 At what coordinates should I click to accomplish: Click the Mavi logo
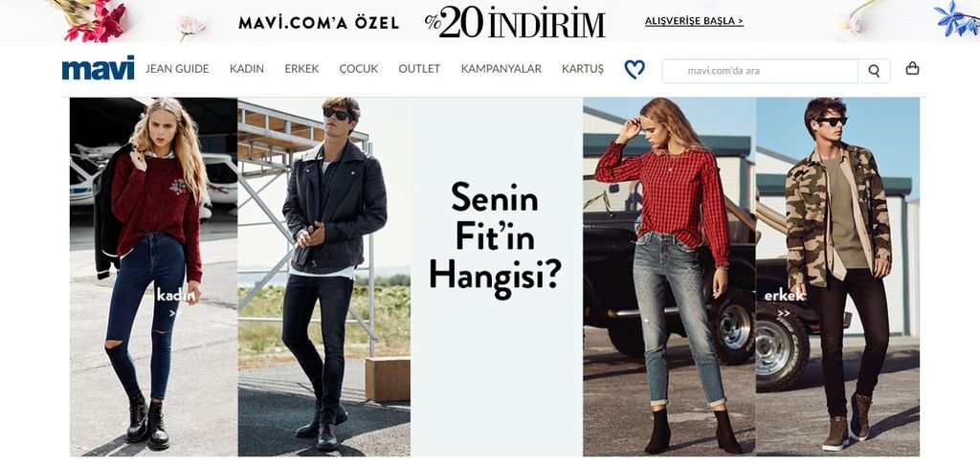[99, 68]
